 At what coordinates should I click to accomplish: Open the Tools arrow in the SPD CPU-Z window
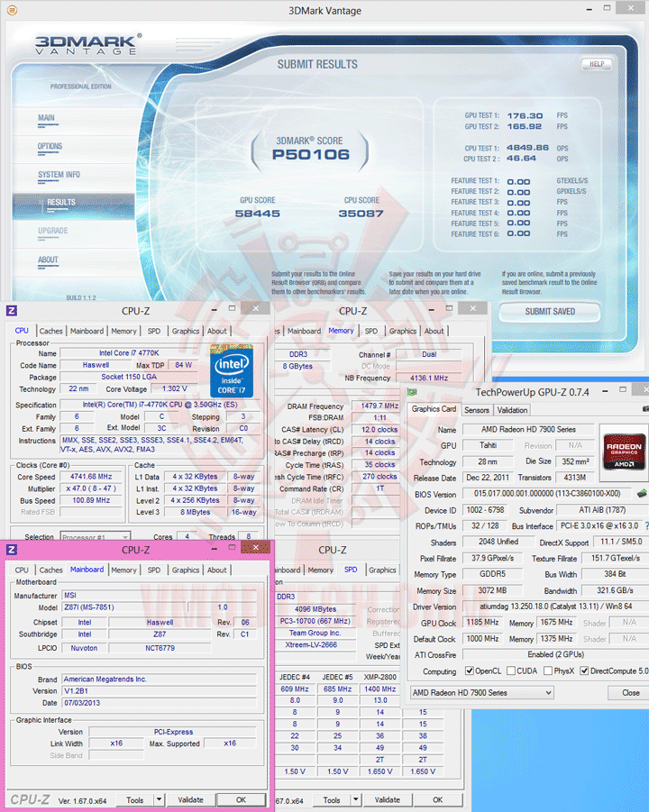356,800
